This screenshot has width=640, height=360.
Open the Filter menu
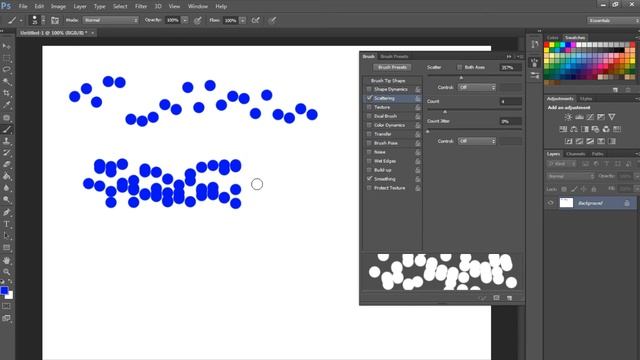pyautogui.click(x=141, y=6)
